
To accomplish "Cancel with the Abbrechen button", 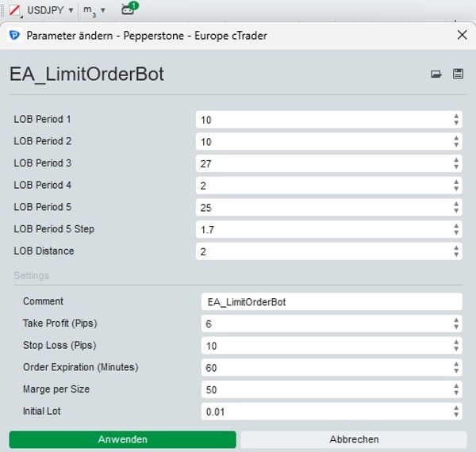I will point(354,439).
